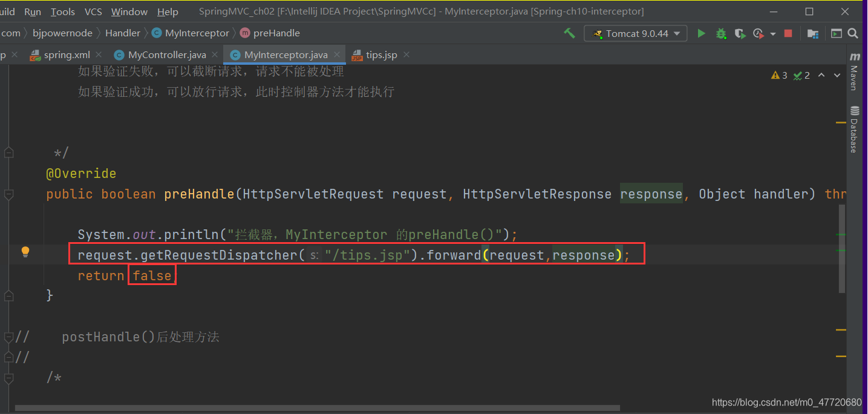868x414 pixels.
Task: Click the intention actions light bulb
Action: (x=25, y=251)
